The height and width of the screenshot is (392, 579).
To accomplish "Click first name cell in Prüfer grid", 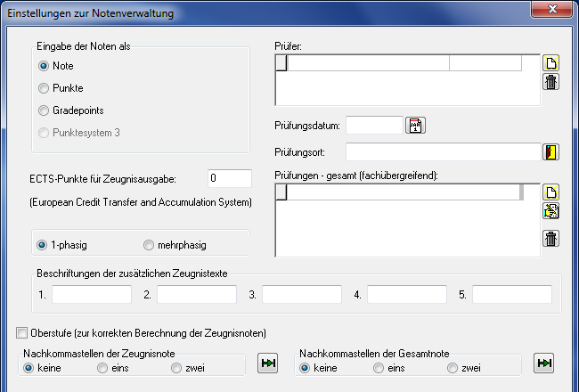I will pos(368,63).
